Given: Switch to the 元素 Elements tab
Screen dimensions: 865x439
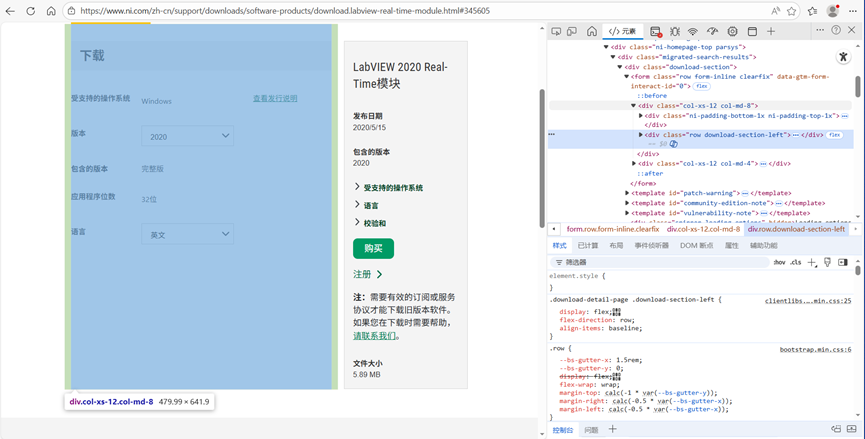Looking at the screenshot, I should coord(622,31).
